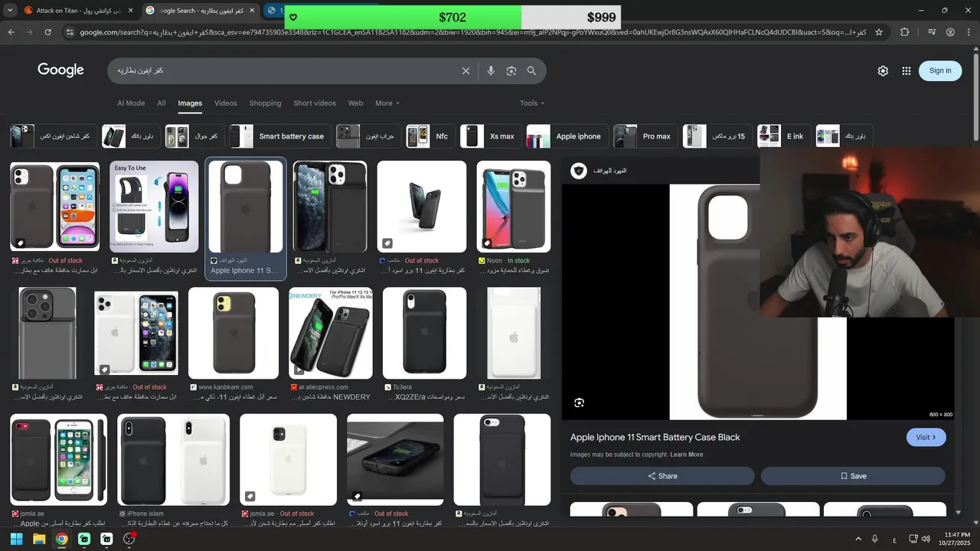The image size is (980, 551).
Task: Click Sign in to Google
Action: point(940,70)
